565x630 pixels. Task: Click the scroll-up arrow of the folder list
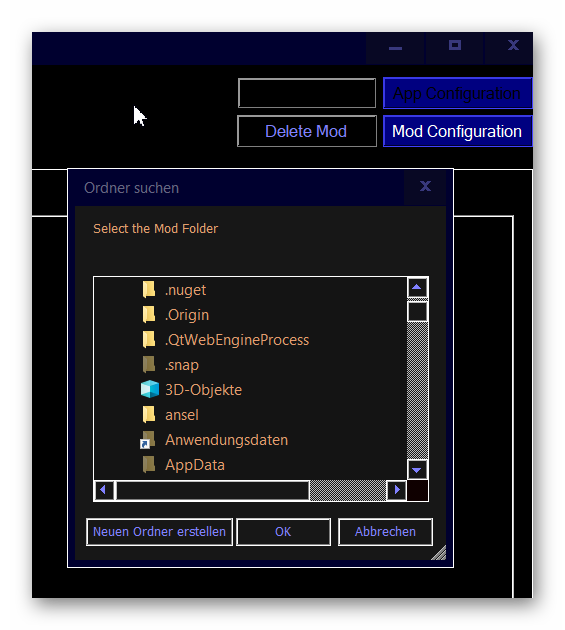click(x=417, y=287)
